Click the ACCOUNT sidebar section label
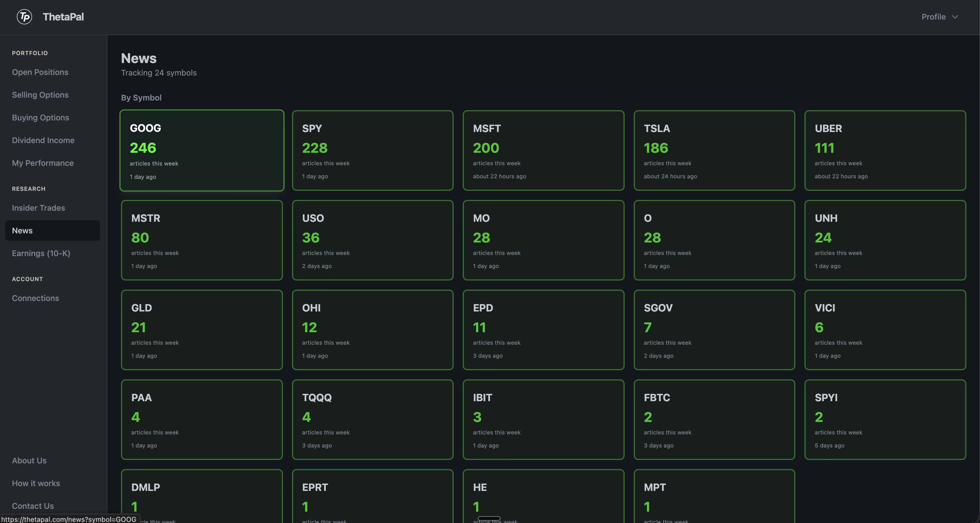980x523 pixels. click(27, 279)
